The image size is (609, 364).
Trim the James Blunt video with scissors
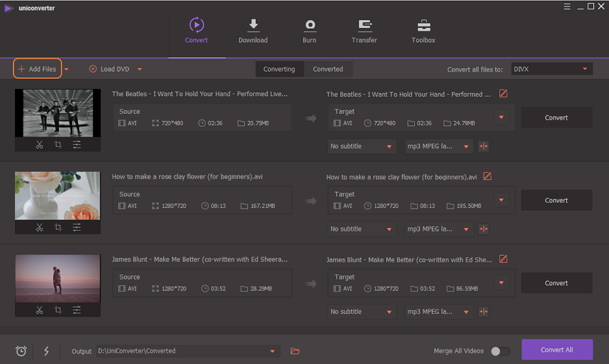(39, 310)
